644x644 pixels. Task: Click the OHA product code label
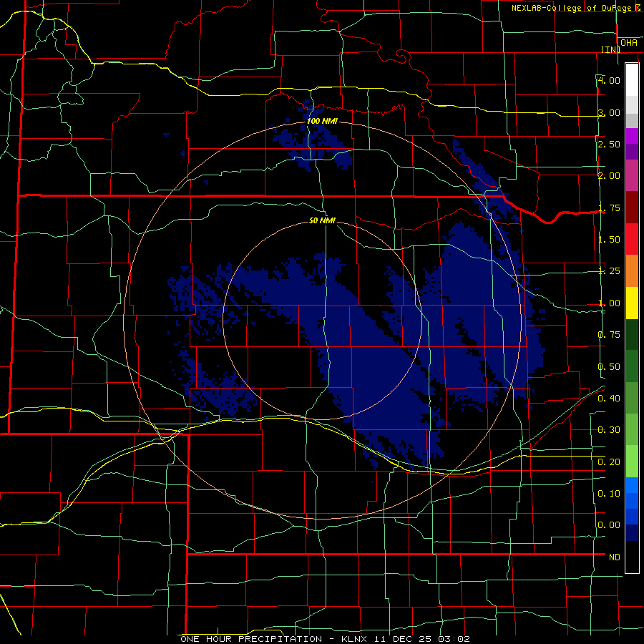pyautogui.click(x=629, y=43)
